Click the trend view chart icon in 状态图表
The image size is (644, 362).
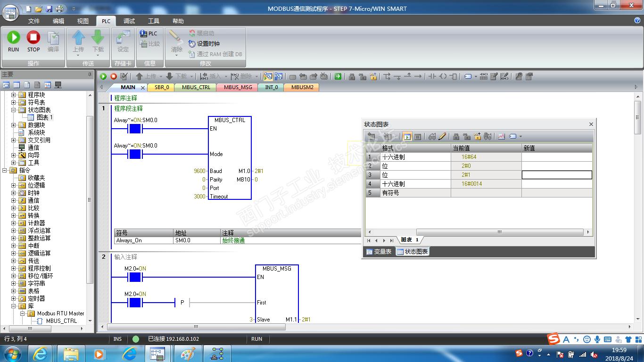coord(502,137)
